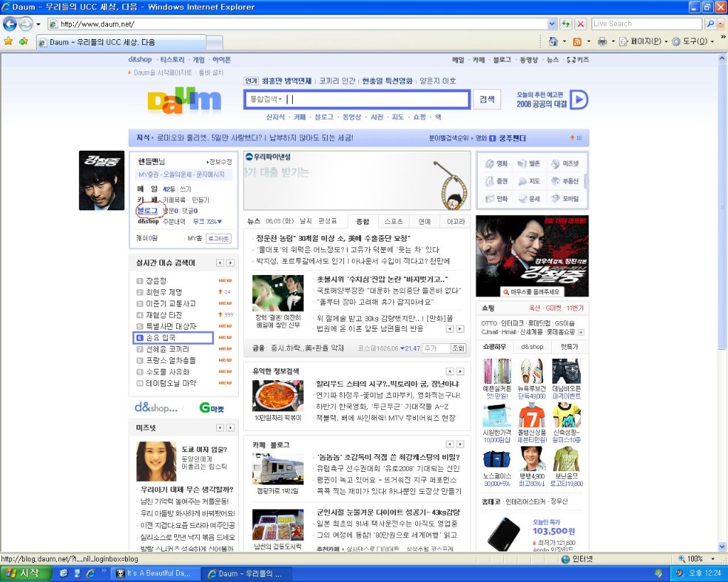Select the 아고라 news tab
This screenshot has height=582, width=728.
click(456, 222)
